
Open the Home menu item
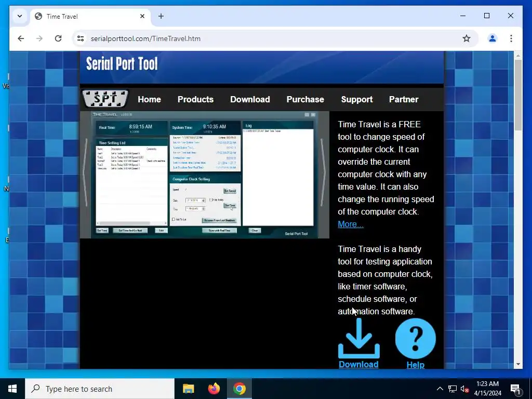(149, 99)
